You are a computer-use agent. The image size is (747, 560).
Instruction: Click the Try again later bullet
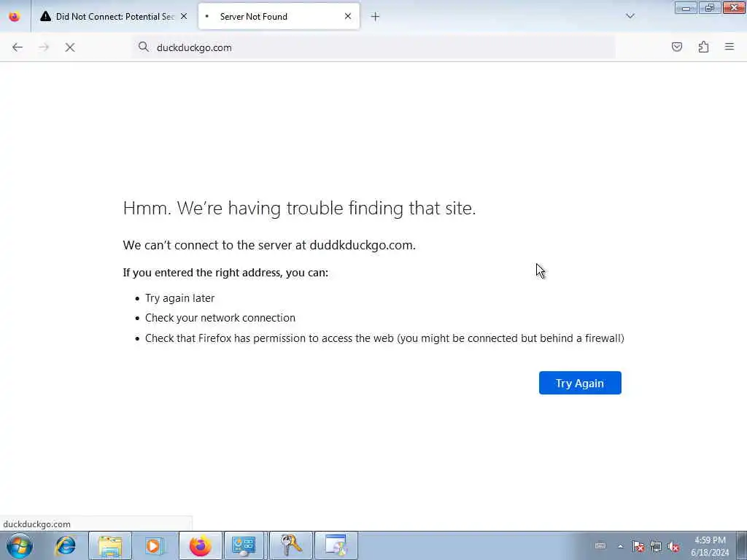pos(179,298)
